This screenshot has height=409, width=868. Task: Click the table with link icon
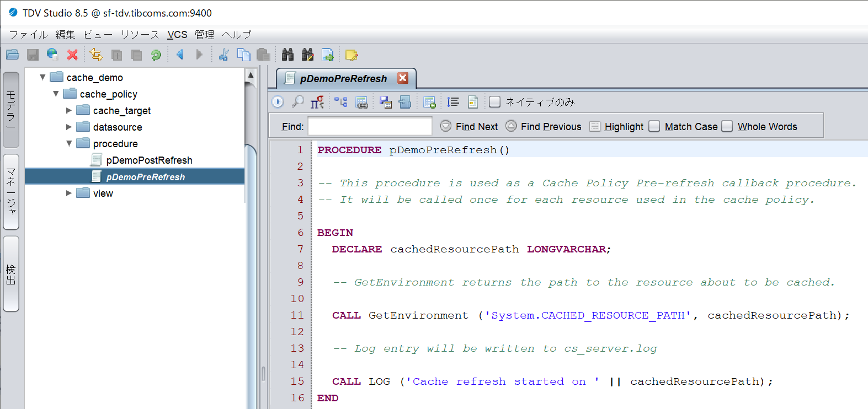pos(361,101)
